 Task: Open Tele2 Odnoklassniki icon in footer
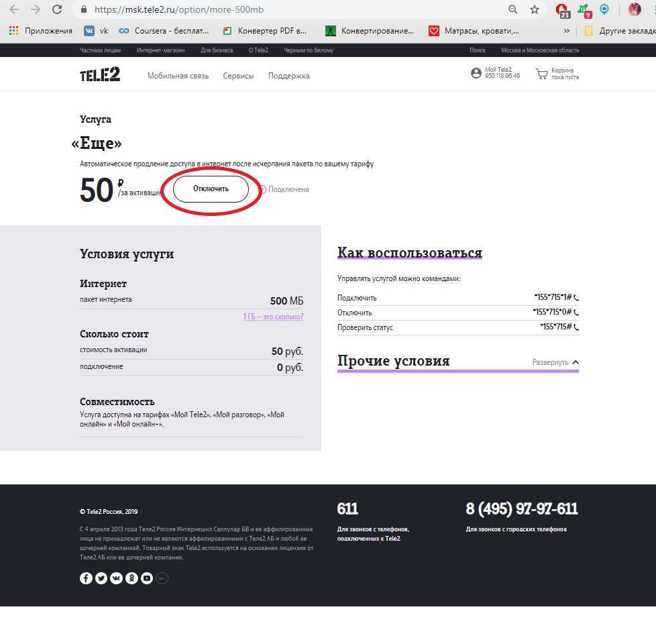click(131, 578)
